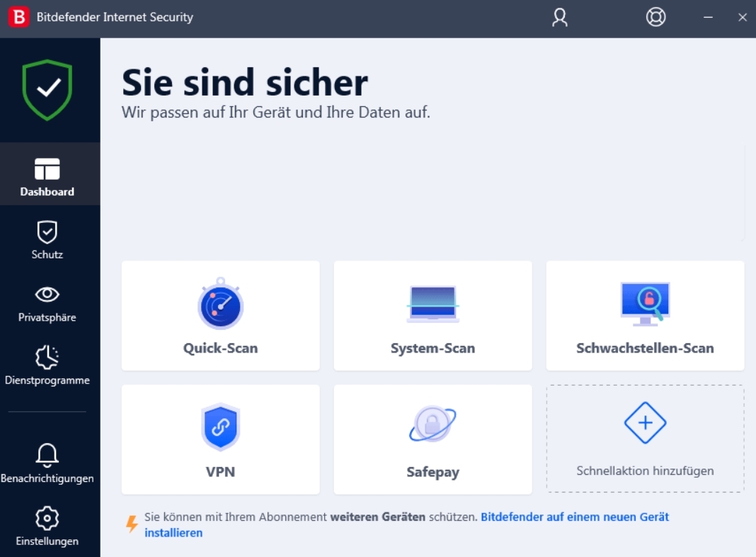Minimize the Bitdefender window
Image resolution: width=756 pixels, height=557 pixels.
(x=708, y=18)
